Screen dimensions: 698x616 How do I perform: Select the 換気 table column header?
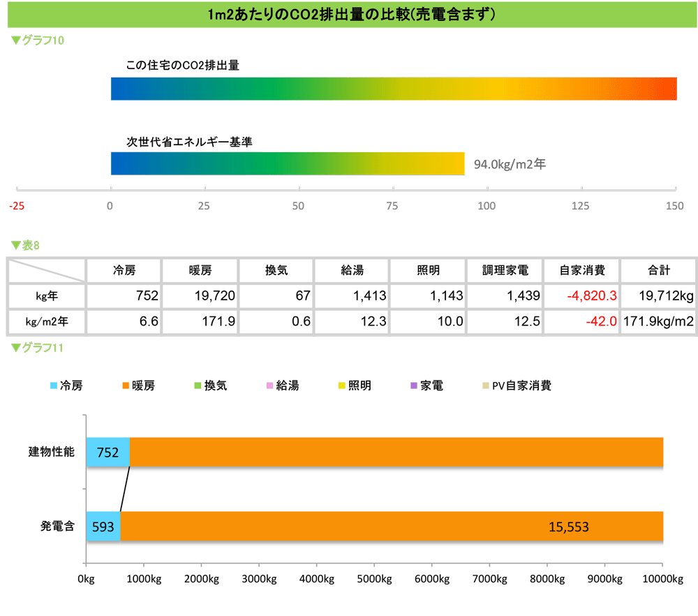(x=276, y=270)
